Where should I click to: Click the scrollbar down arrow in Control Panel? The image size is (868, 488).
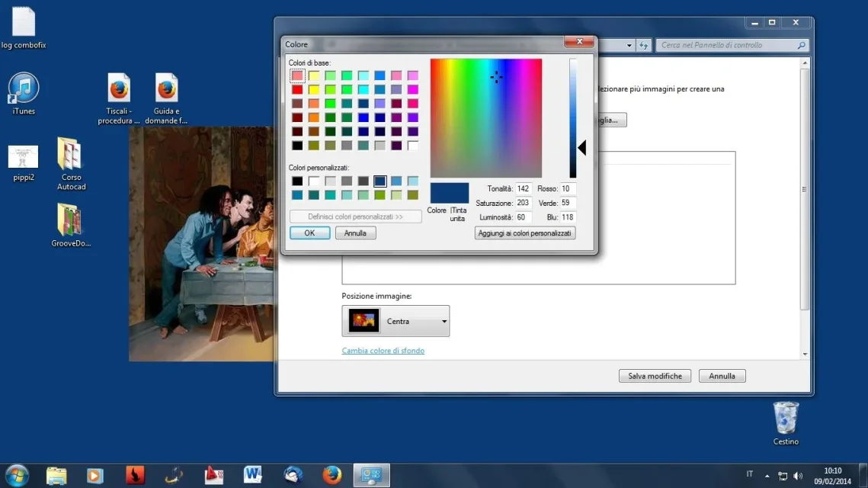[x=805, y=354]
